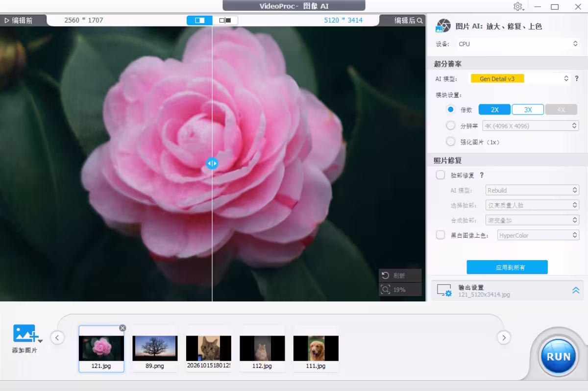Click the 编辑后 magnifier label
Screen dimensions: 588x391
pos(409,20)
